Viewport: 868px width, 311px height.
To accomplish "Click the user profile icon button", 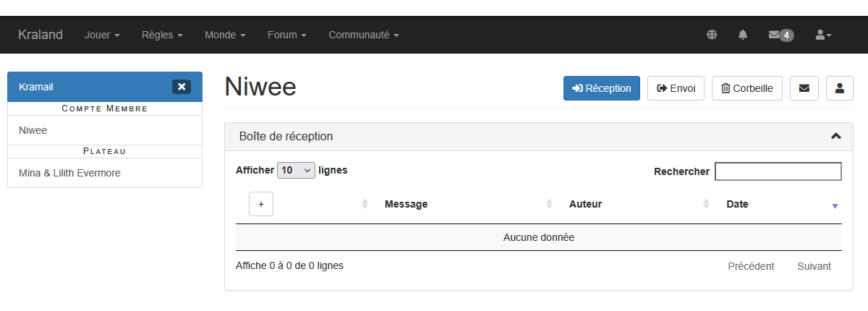I will click(x=840, y=88).
